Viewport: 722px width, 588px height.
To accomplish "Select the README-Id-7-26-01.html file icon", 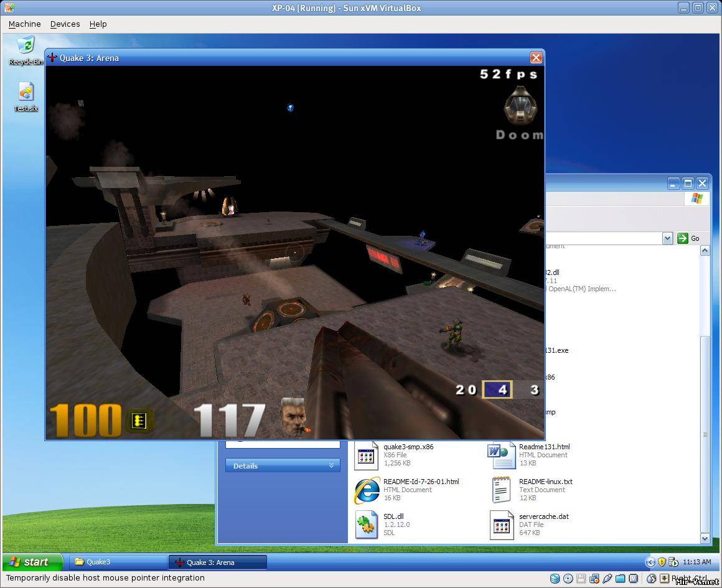I will click(367, 490).
